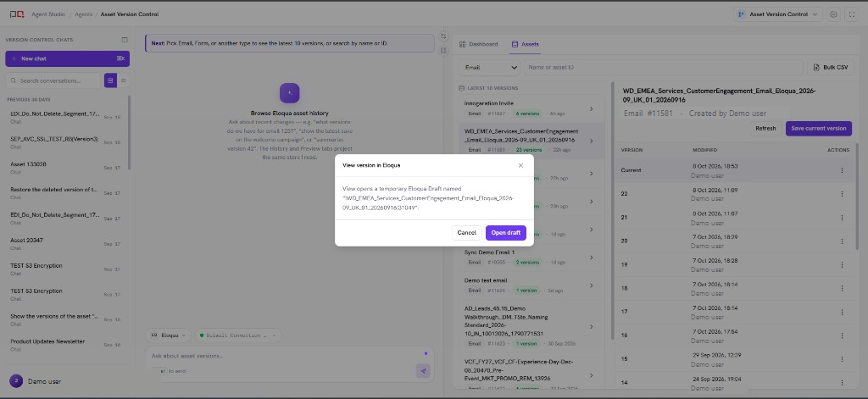Start a New chat
The width and height of the screenshot is (868, 399).
click(68, 58)
